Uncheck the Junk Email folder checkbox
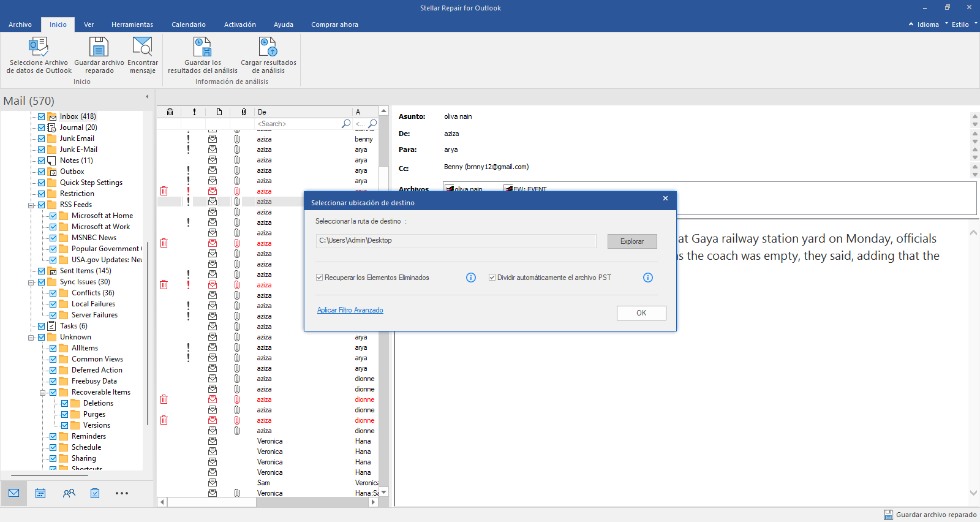Screen dimensions: 980x522 click(42, 138)
